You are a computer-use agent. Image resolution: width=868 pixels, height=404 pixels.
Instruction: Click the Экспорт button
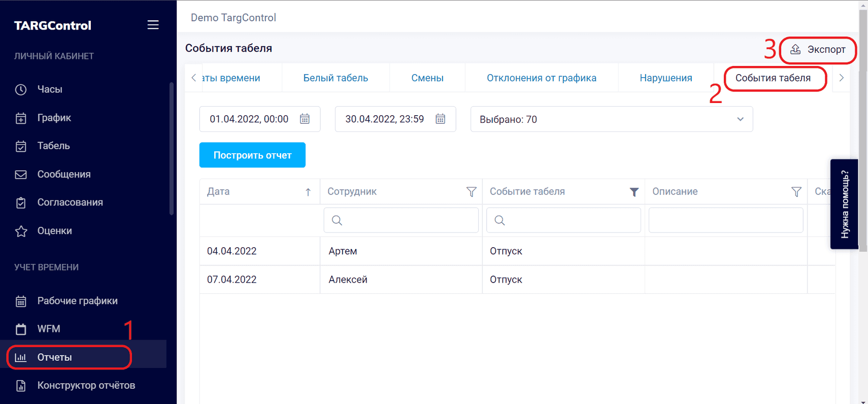click(x=818, y=50)
